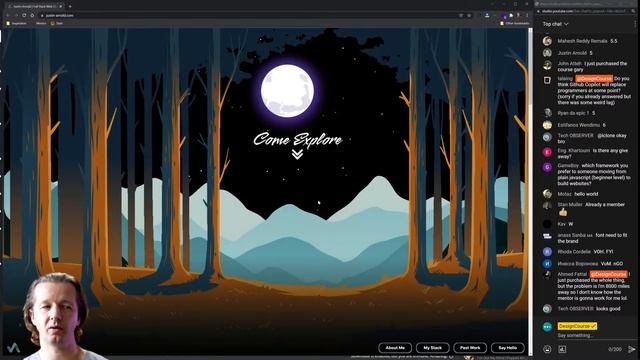The image size is (640, 360).
Task: Click the John Attah chat message
Action: tap(592, 67)
